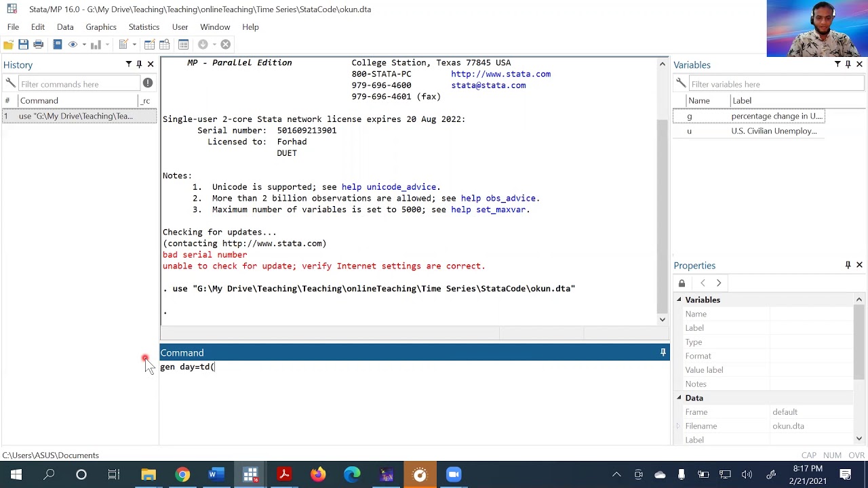
Task: Toggle the Variables panel pin
Action: point(848,64)
